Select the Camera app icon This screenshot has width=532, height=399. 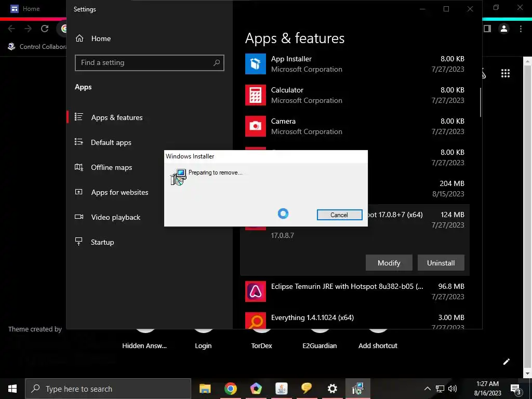point(256,126)
